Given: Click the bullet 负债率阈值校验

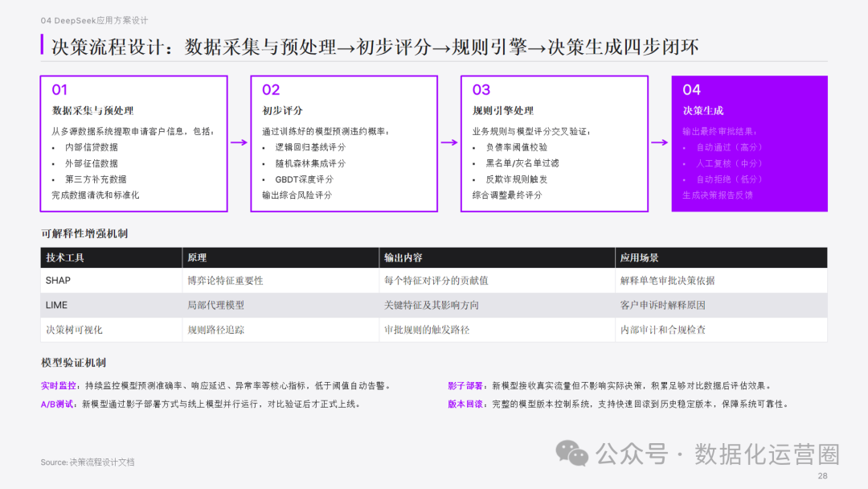Looking at the screenshot, I should point(517,147).
